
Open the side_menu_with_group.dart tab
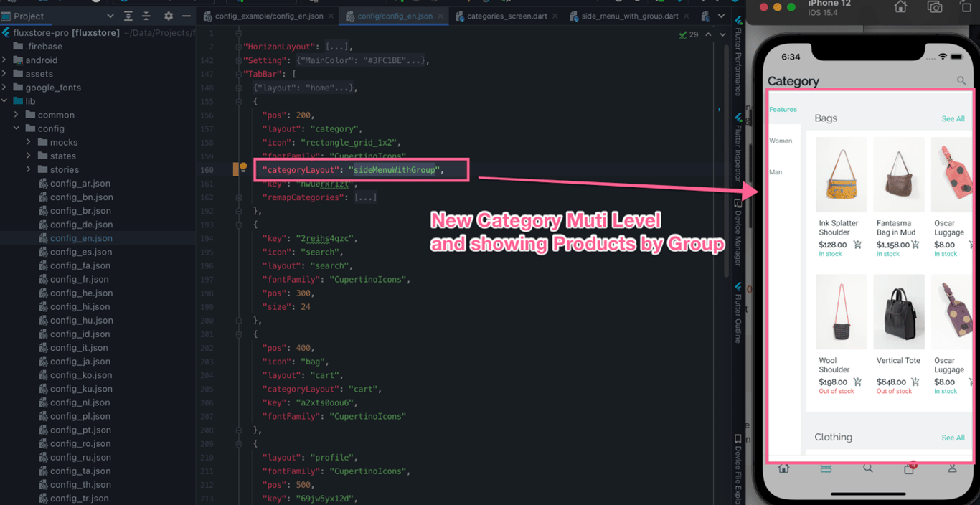tap(629, 16)
